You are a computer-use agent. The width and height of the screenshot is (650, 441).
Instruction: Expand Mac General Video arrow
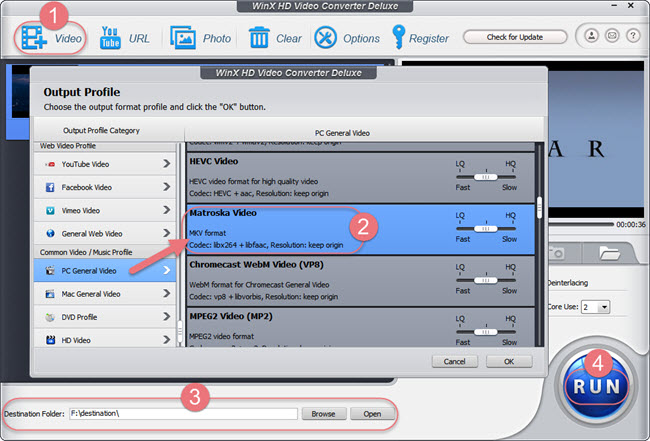tap(167, 293)
